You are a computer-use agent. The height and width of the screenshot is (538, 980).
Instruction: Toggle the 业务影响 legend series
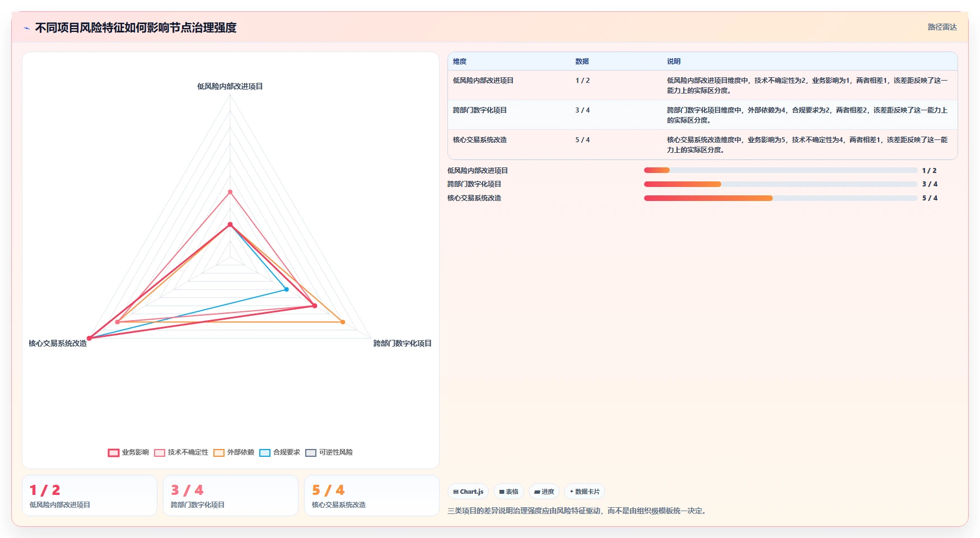coord(128,452)
